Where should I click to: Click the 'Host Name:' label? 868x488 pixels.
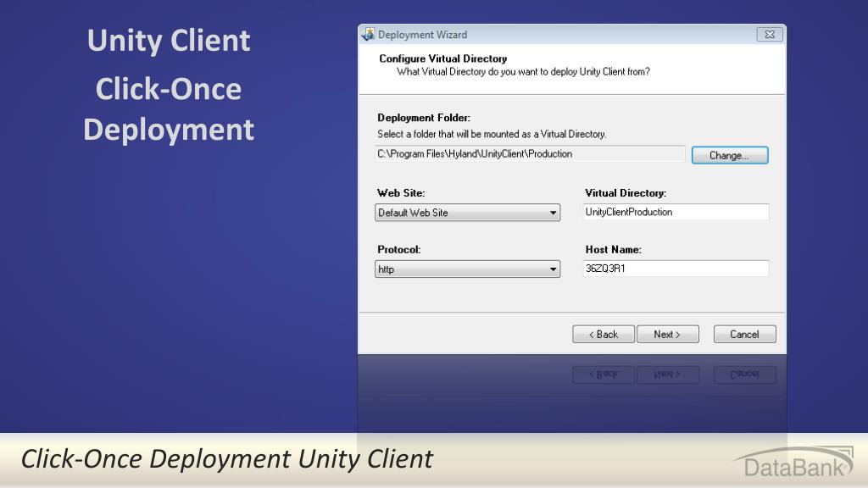[x=614, y=250]
